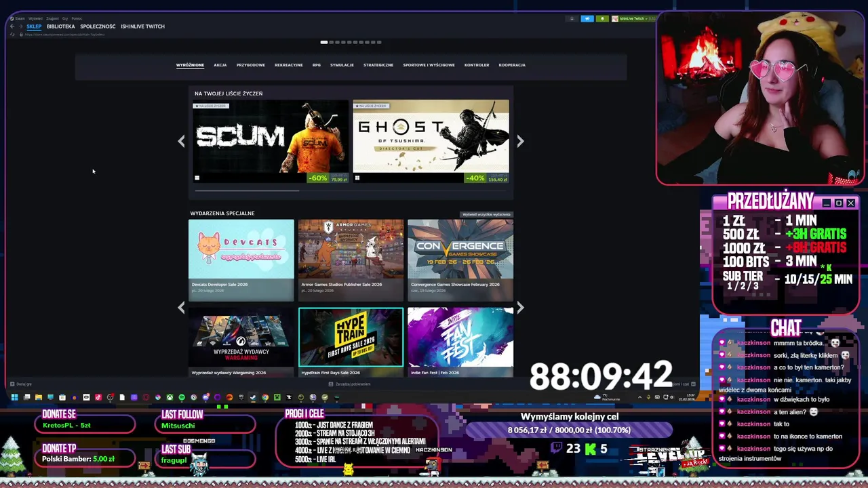Open Steam icon on the Windows taskbar
The width and height of the screenshot is (868, 488).
(x=253, y=397)
